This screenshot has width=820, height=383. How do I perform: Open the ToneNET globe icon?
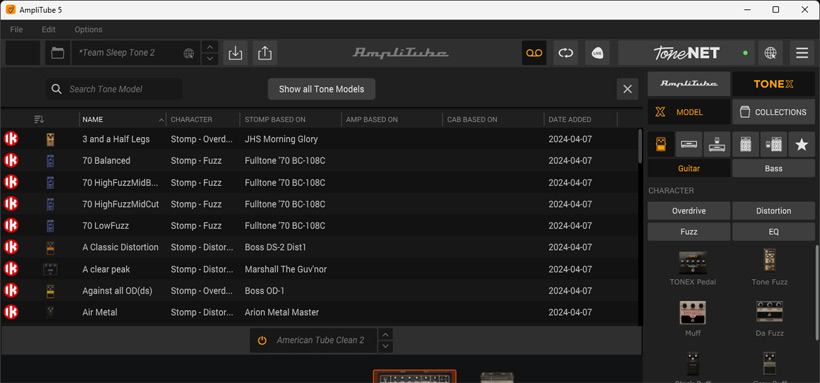pos(770,53)
